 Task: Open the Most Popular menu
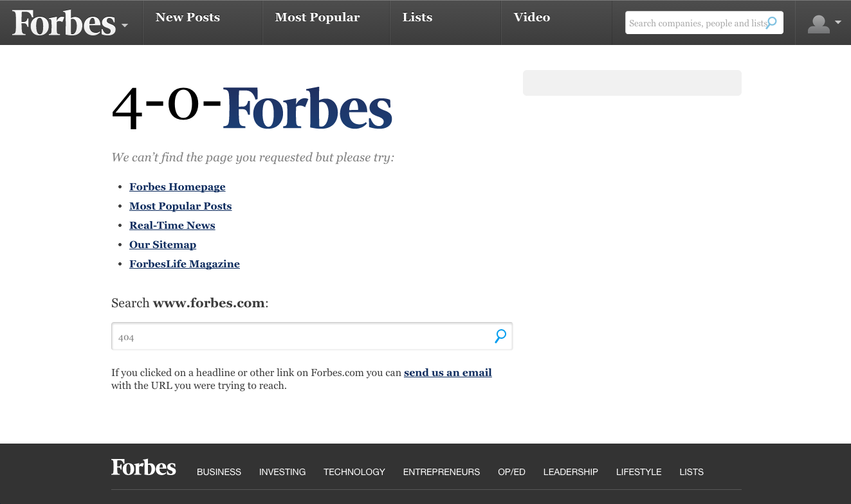pyautogui.click(x=317, y=17)
